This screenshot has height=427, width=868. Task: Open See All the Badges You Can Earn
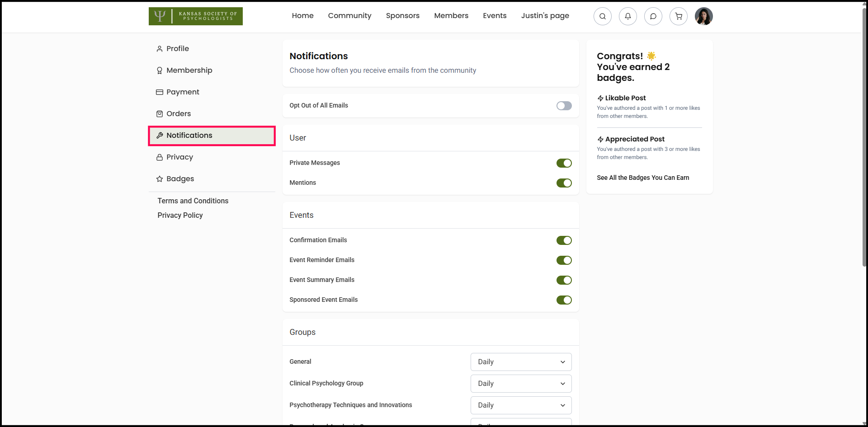[642, 178]
